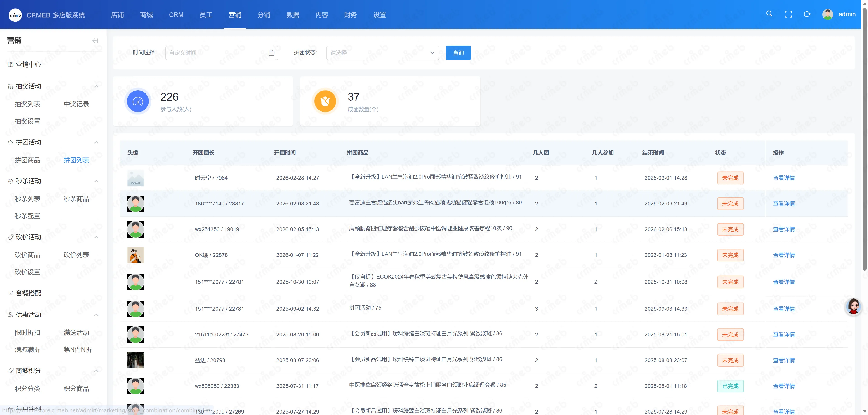Open the CRM top menu
This screenshot has height=415, width=868.
click(176, 15)
